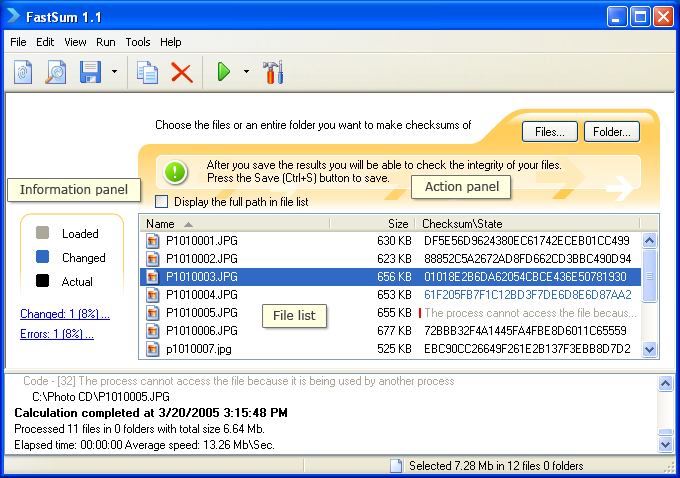This screenshot has height=478, width=680.
Task: Click the verify checksums magnifier toolbar icon
Action: [x=56, y=72]
